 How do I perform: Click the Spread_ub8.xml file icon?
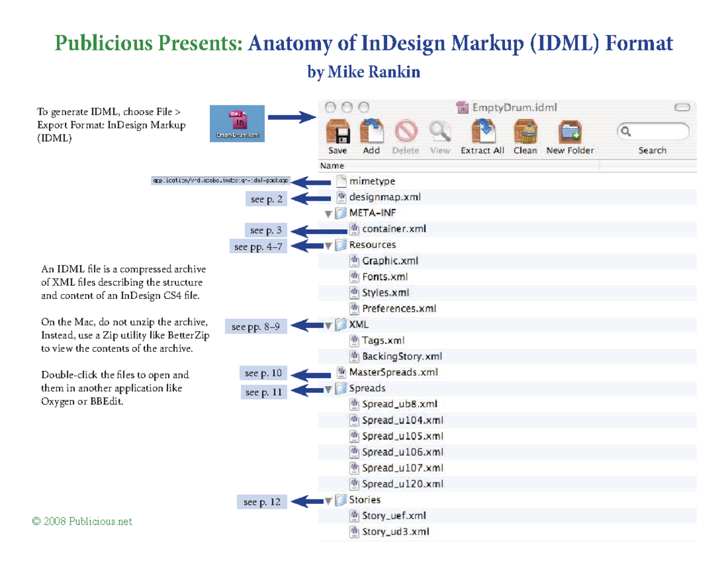pos(354,403)
